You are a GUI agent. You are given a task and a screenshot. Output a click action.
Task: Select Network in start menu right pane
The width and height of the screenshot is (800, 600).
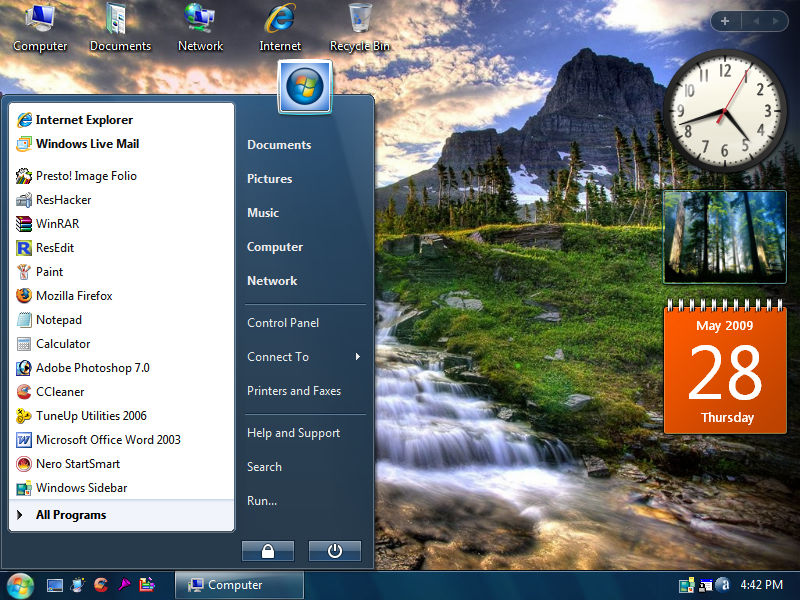click(x=272, y=281)
